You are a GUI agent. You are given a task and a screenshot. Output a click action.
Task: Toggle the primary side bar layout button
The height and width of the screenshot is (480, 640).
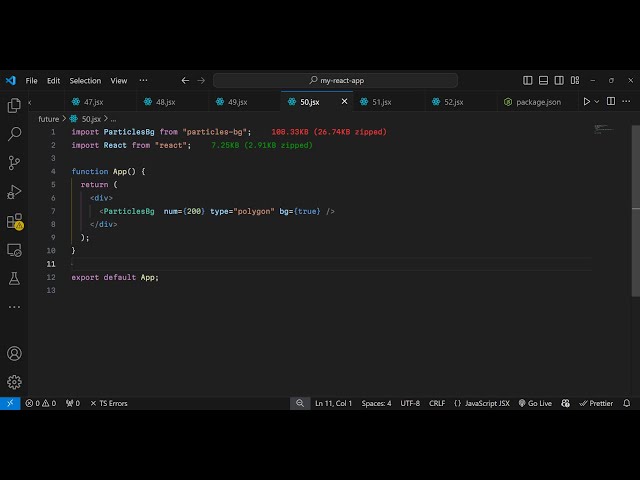(528, 80)
